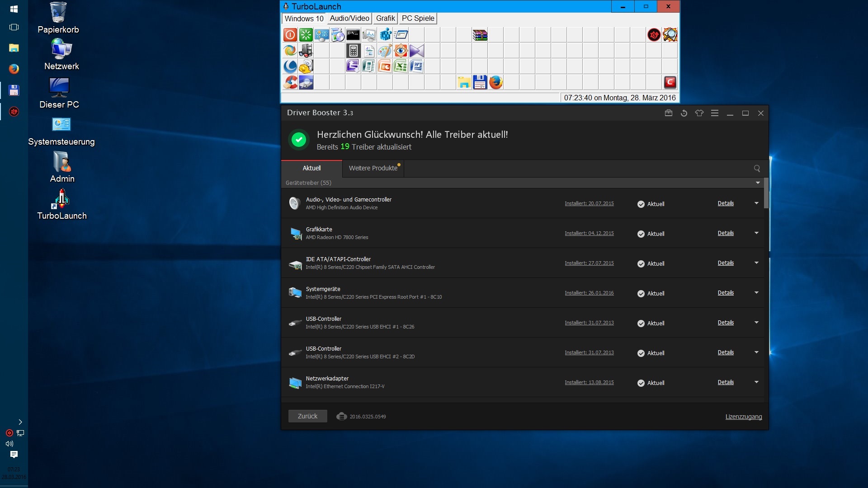Open the calculator icon in TurboLaunch
868x488 pixels.
pos(353,51)
